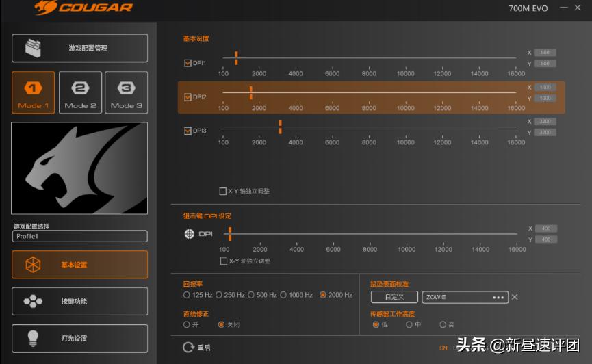Viewport: 592px width, 364px height.
Task: Select the 1000 Hz polling rate
Action: click(x=283, y=295)
